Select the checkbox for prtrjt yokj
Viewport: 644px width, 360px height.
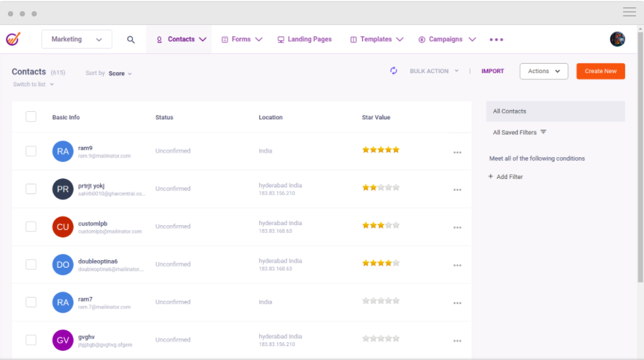tap(31, 189)
